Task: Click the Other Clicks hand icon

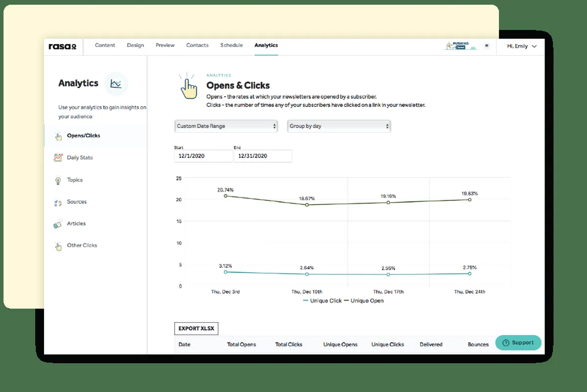Action: [x=58, y=246]
